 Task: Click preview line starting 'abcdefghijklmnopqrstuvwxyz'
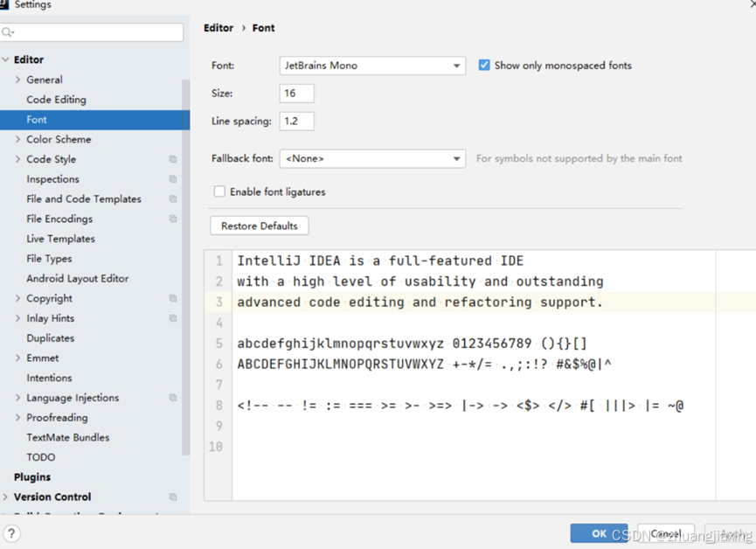(413, 344)
